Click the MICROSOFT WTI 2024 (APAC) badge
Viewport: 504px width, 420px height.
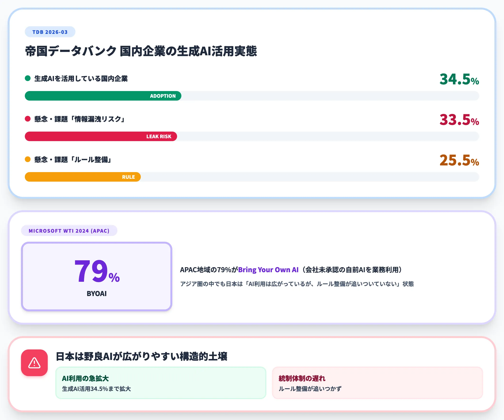69,230
